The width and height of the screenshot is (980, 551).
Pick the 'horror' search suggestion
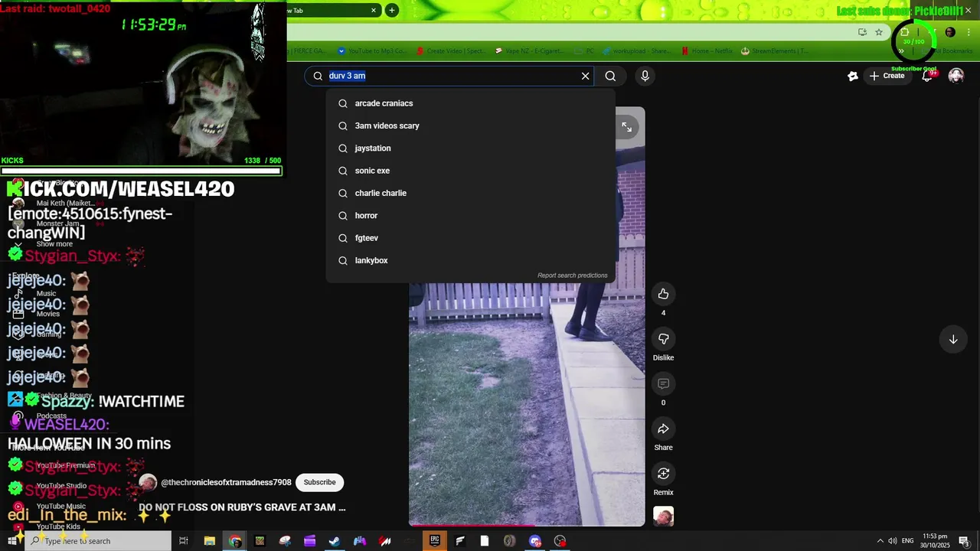[x=470, y=216]
